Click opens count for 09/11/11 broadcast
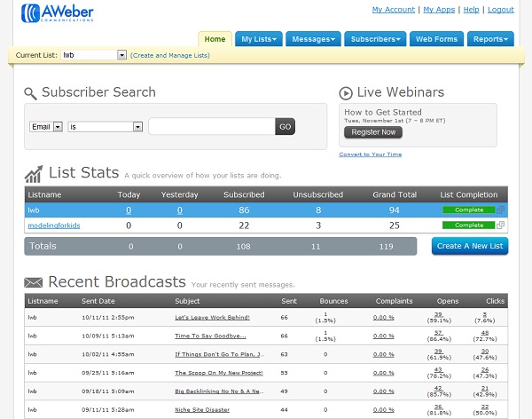The width and height of the screenshot is (532, 419). pyautogui.click(x=438, y=407)
